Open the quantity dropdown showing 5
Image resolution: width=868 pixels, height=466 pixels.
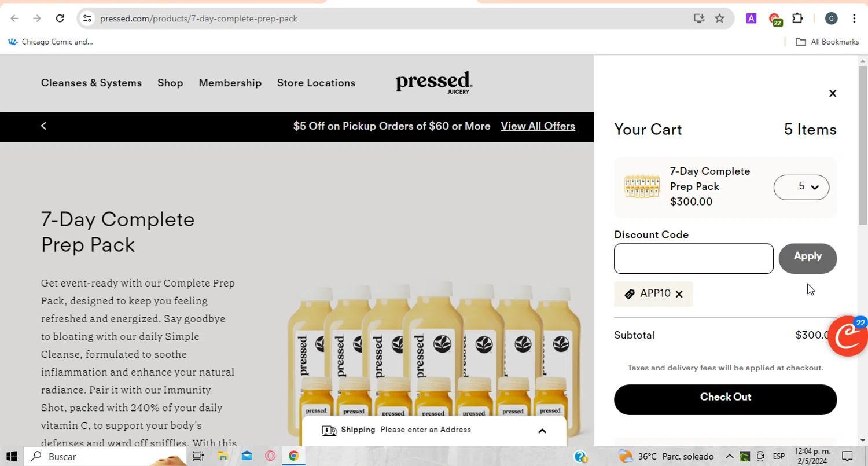[801, 187]
